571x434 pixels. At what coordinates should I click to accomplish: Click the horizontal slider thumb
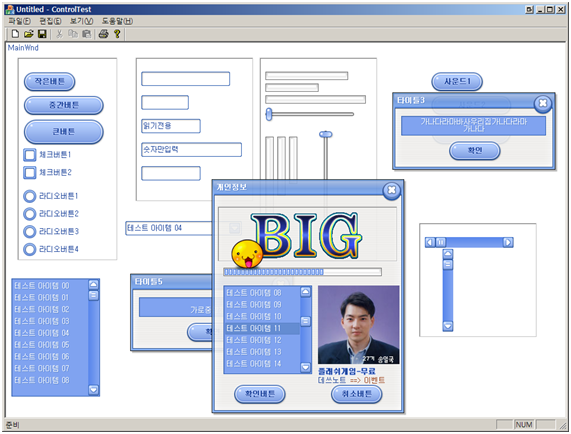tap(269, 114)
